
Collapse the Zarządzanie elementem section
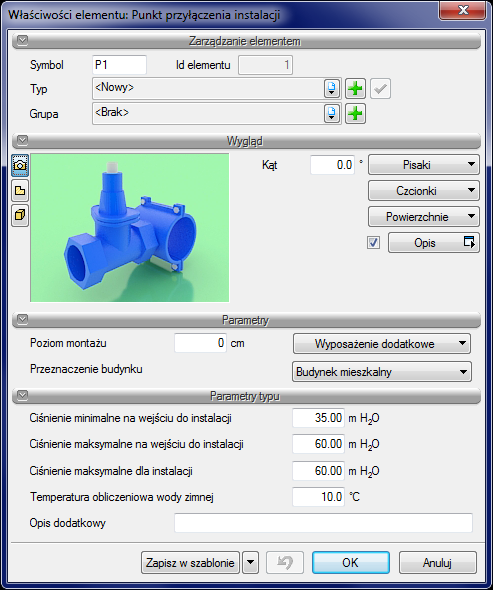point(23,40)
